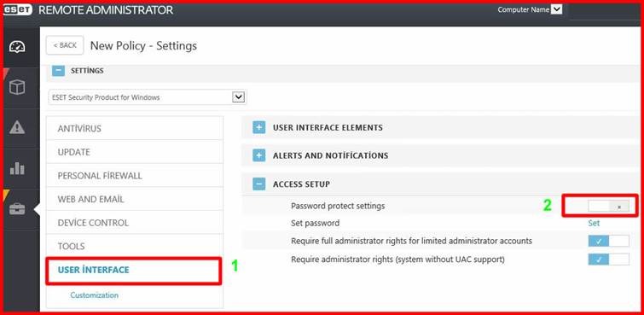Click the search field in top header
The image size is (644, 315).
[x=605, y=11]
